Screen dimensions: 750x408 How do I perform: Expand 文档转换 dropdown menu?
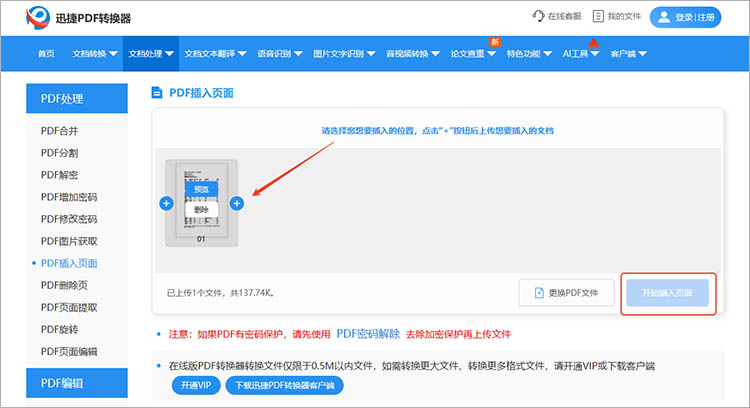pos(95,54)
